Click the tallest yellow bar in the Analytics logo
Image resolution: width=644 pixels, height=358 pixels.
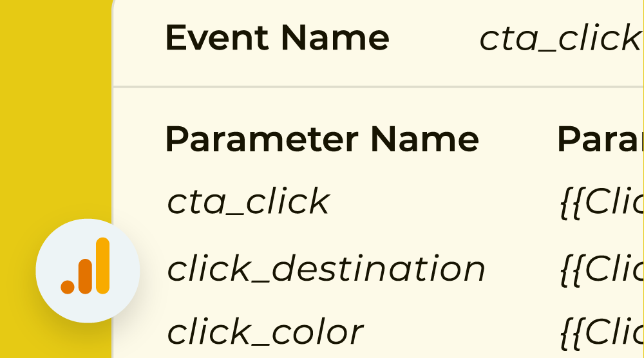click(103, 265)
